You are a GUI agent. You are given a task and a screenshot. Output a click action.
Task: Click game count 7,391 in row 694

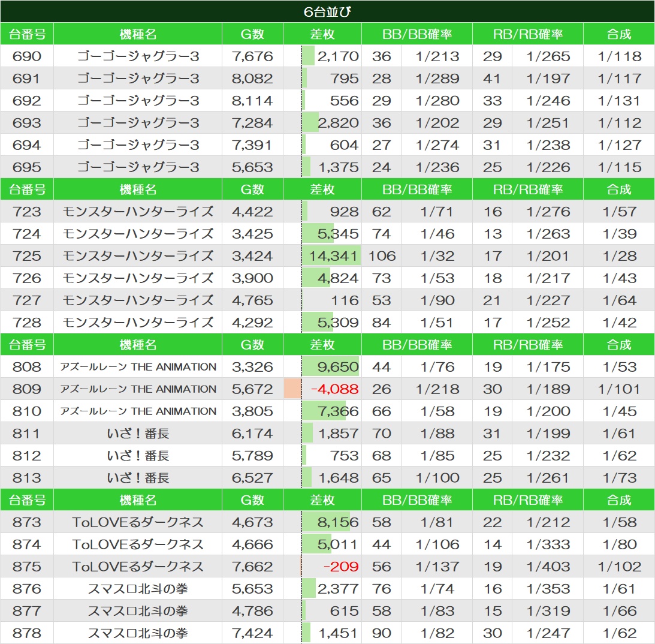(252, 145)
